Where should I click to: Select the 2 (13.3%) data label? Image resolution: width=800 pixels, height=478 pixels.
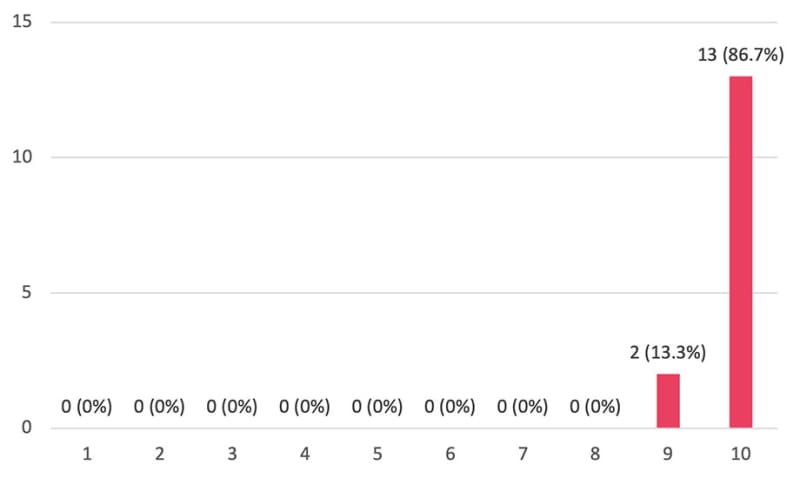[668, 353]
